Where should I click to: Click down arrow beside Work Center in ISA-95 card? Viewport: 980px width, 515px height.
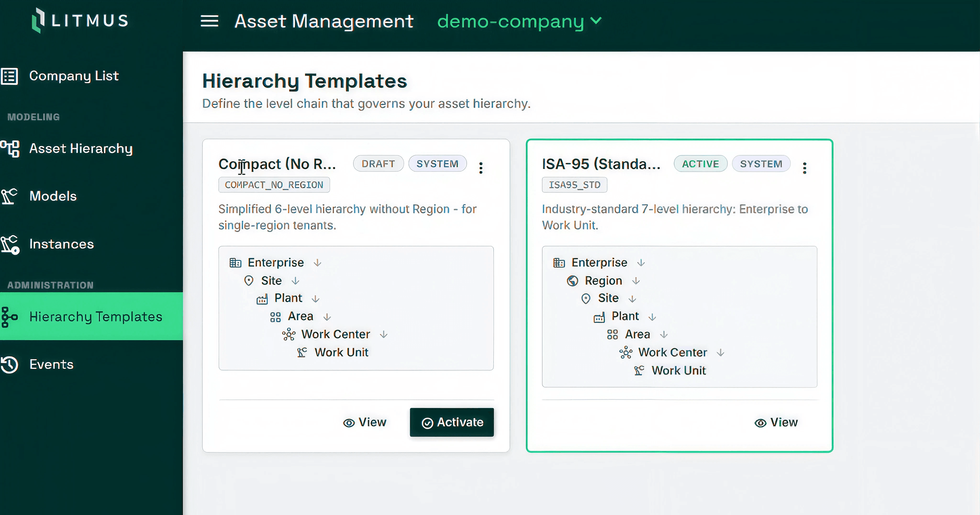tap(720, 353)
